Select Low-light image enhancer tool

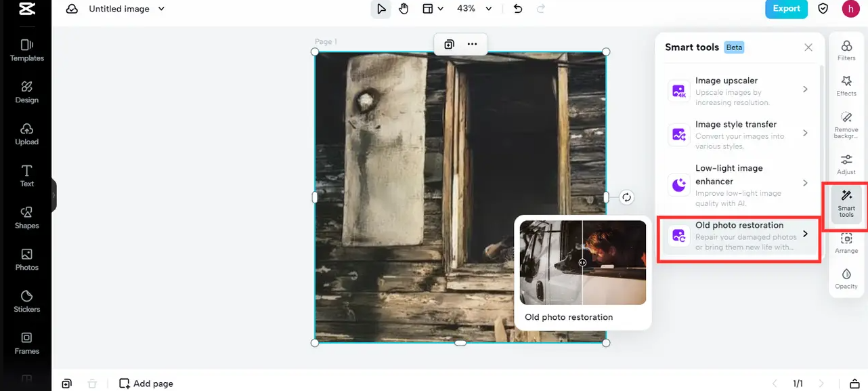click(x=739, y=184)
